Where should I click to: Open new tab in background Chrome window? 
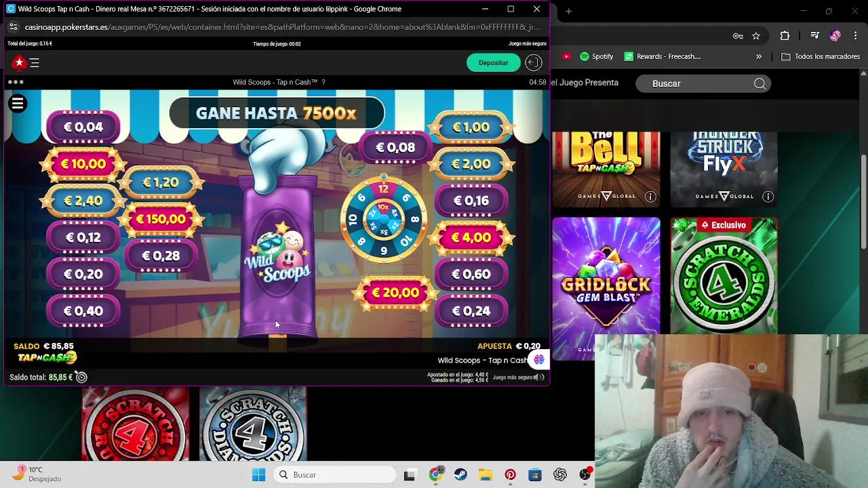coord(568,11)
